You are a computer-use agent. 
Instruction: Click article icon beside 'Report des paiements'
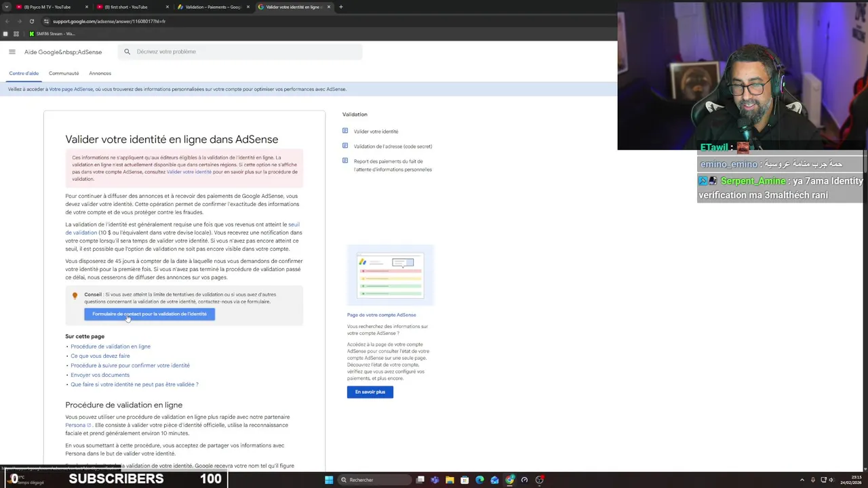pos(345,161)
